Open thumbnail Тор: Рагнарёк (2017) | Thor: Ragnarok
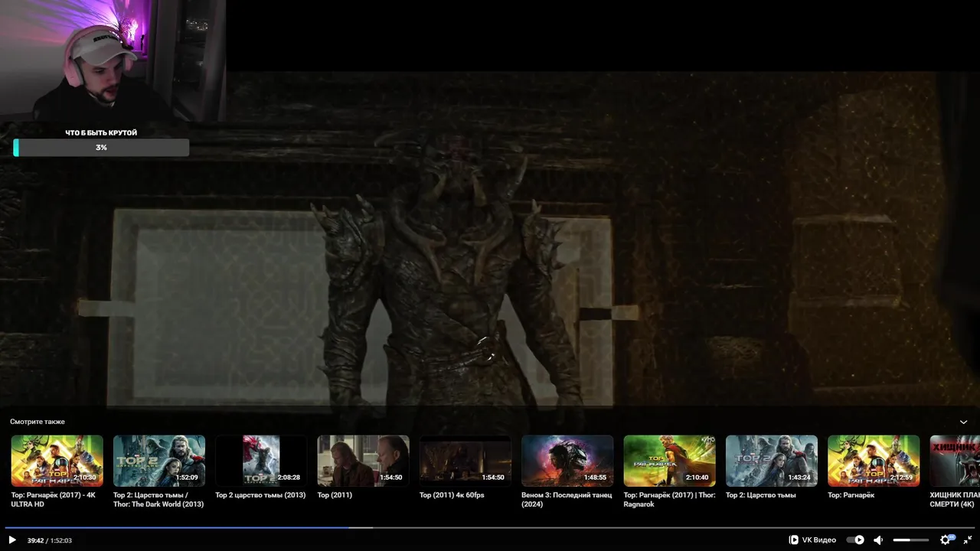The image size is (980, 551). (669, 461)
